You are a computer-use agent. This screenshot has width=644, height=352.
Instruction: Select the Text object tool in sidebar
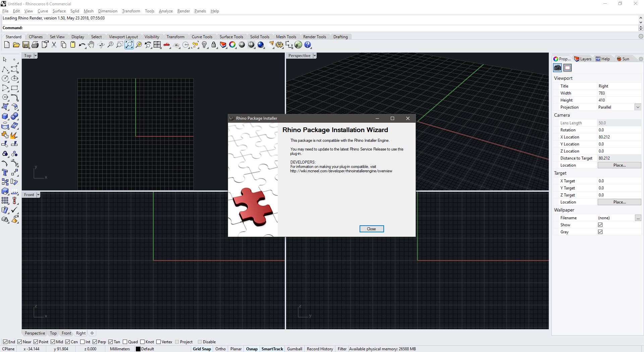point(5,173)
